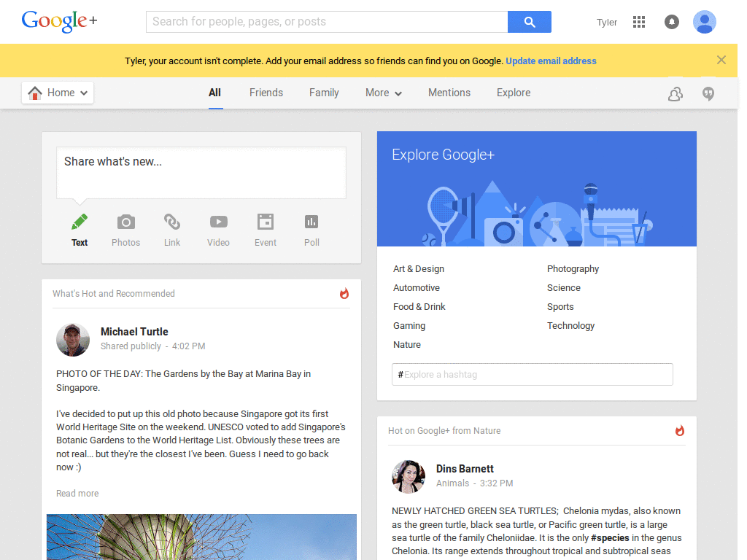Open the profile avatar menu
This screenshot has width=747, height=560.
705,22
